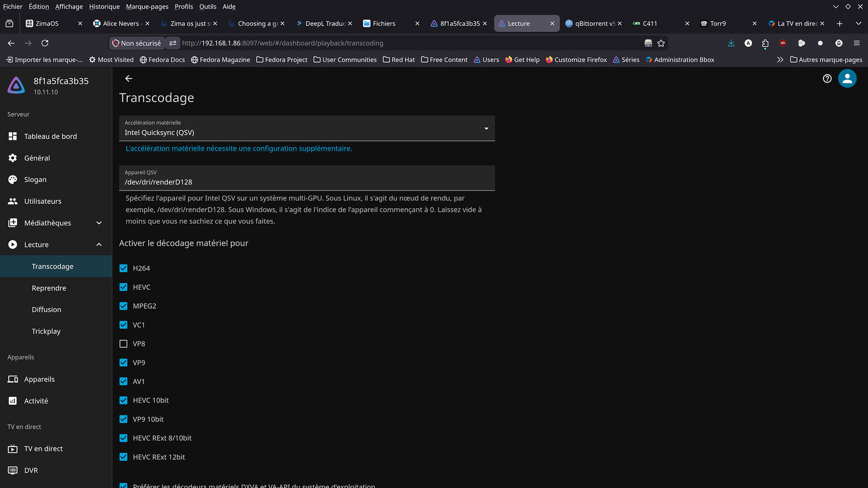
Task: Open Général settings gear icon
Action: [x=13, y=158]
